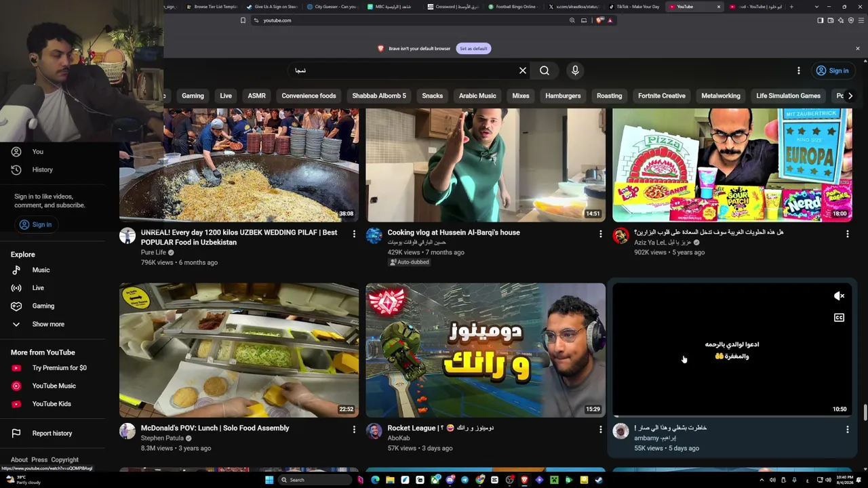Open YouTube Kids from sidebar
Viewport: 868px width, 488px height.
coord(52,404)
